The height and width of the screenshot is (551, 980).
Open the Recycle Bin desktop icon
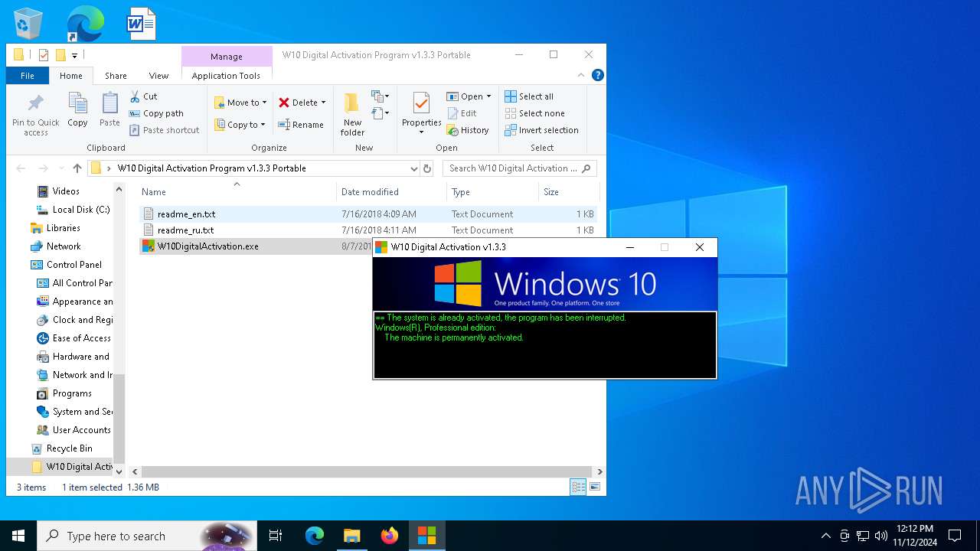[28, 23]
